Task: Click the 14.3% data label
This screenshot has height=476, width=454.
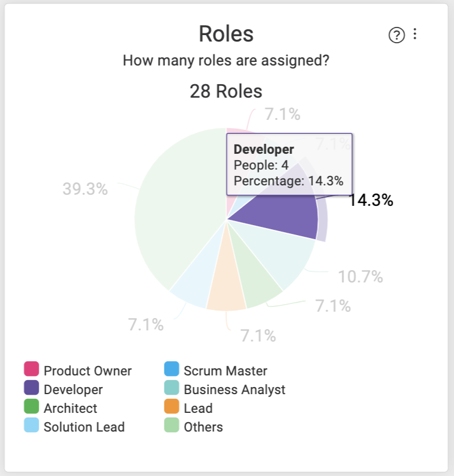Action: coord(371,201)
